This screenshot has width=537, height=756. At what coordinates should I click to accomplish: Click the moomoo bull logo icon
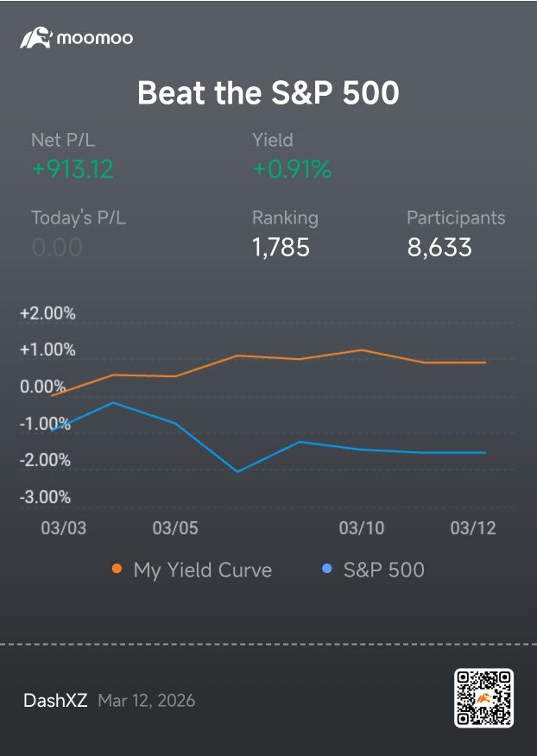[35, 38]
